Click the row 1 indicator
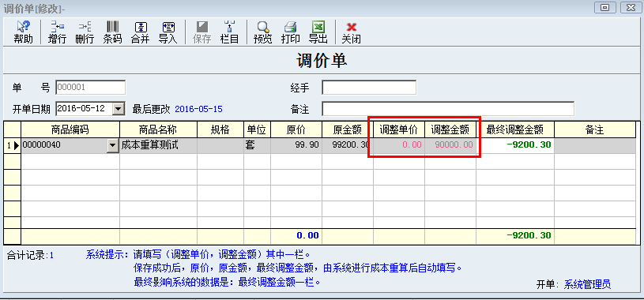This screenshot has width=644, height=300. click(13, 145)
